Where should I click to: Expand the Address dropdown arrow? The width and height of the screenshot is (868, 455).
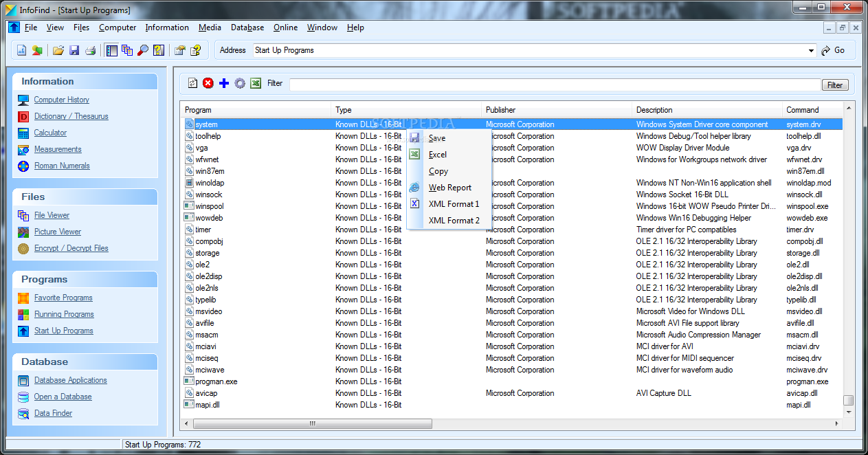coord(812,51)
